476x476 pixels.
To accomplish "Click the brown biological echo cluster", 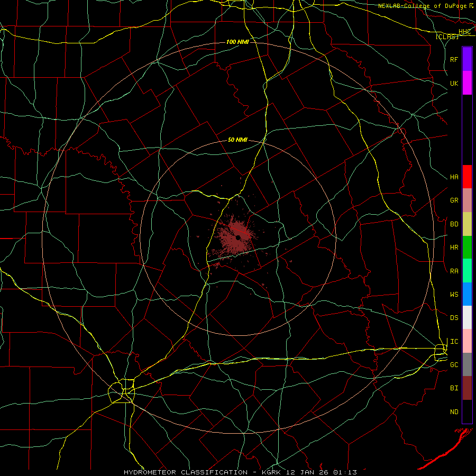I will coord(234,239).
